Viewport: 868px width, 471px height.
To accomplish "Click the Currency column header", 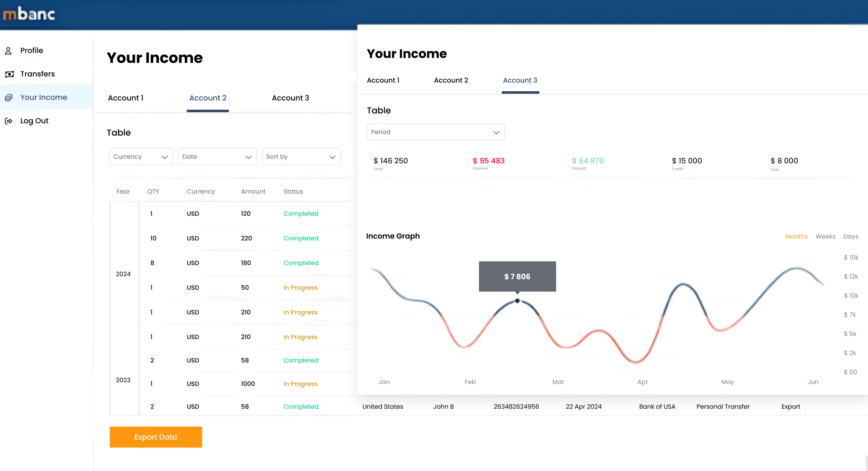I will point(201,191).
